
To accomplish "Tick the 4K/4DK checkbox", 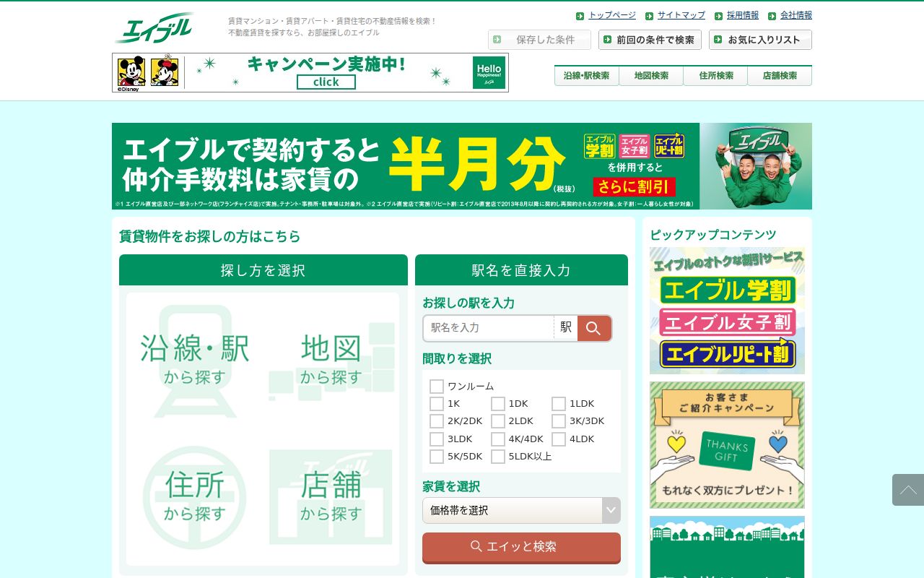I will tap(498, 439).
